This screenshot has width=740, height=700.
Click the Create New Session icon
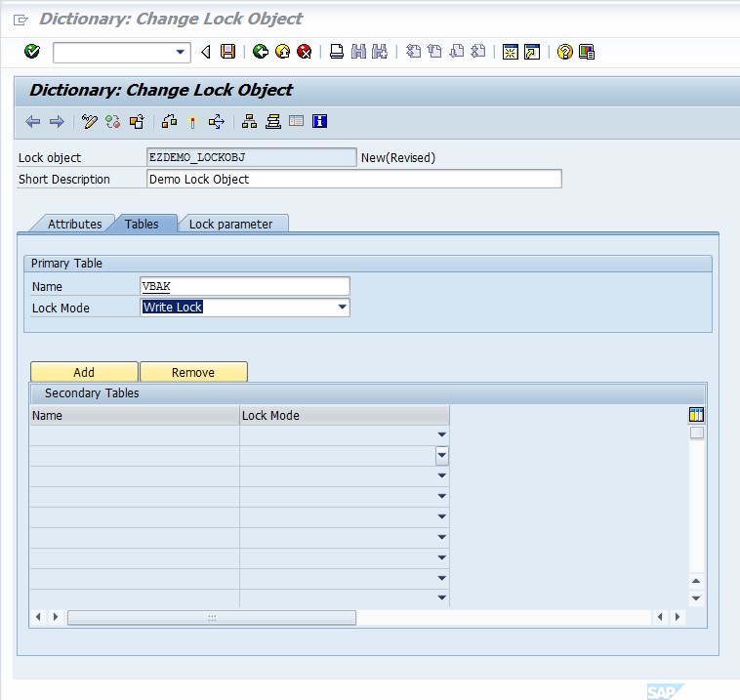[x=511, y=52]
